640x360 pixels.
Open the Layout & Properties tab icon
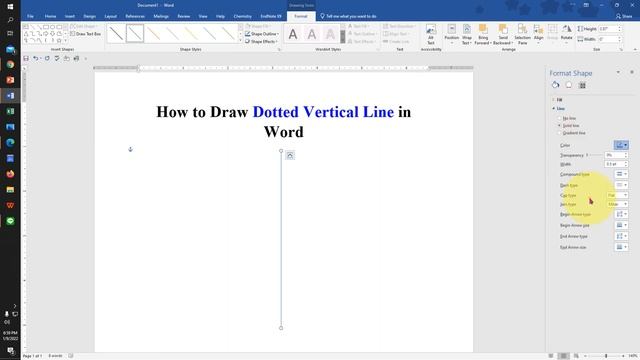tap(582, 85)
